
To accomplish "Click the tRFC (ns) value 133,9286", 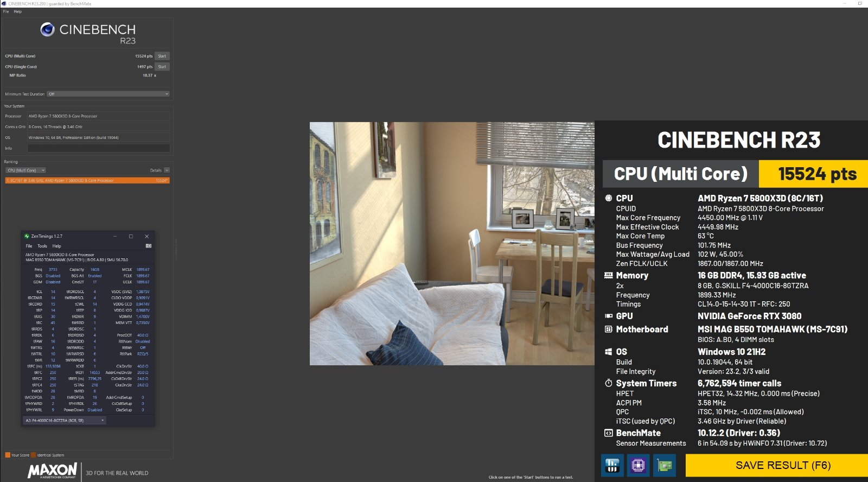I will tap(53, 366).
